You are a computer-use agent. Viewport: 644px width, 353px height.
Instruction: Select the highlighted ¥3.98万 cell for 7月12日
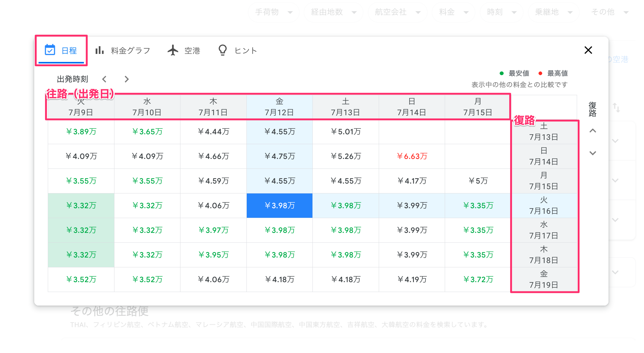pos(279,205)
